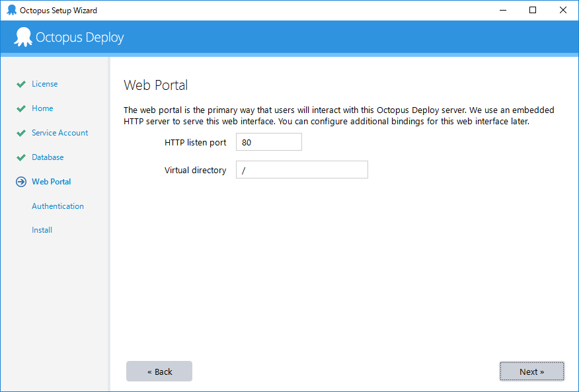Screen dimensions: 579x392
Task: Continue with the Next » button
Action: click(x=531, y=372)
